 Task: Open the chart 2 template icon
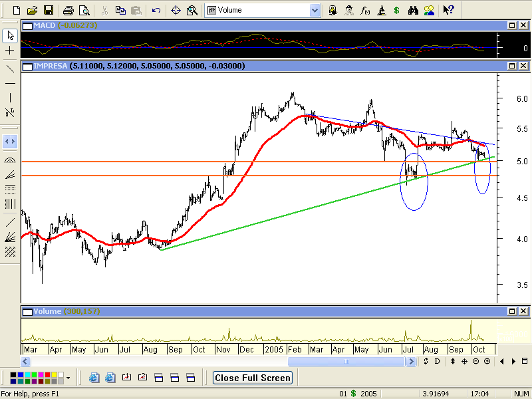click(x=142, y=378)
